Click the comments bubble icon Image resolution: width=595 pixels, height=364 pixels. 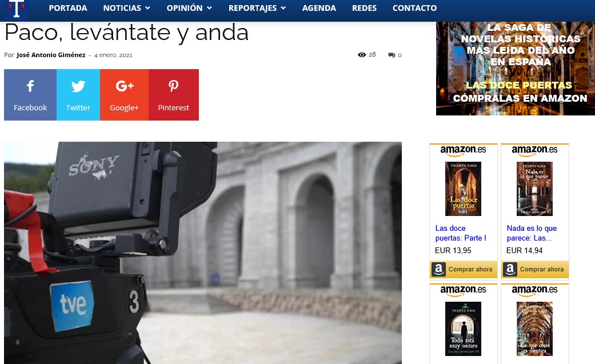click(392, 55)
